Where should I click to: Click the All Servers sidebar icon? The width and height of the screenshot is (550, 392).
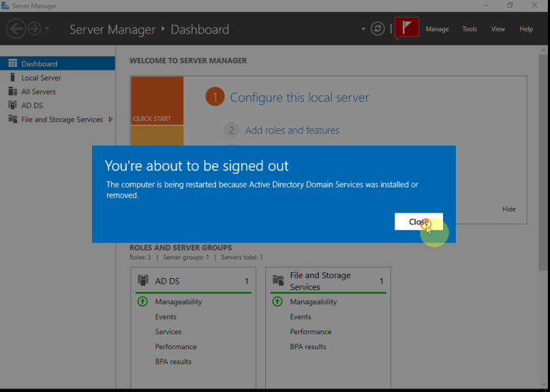(13, 91)
